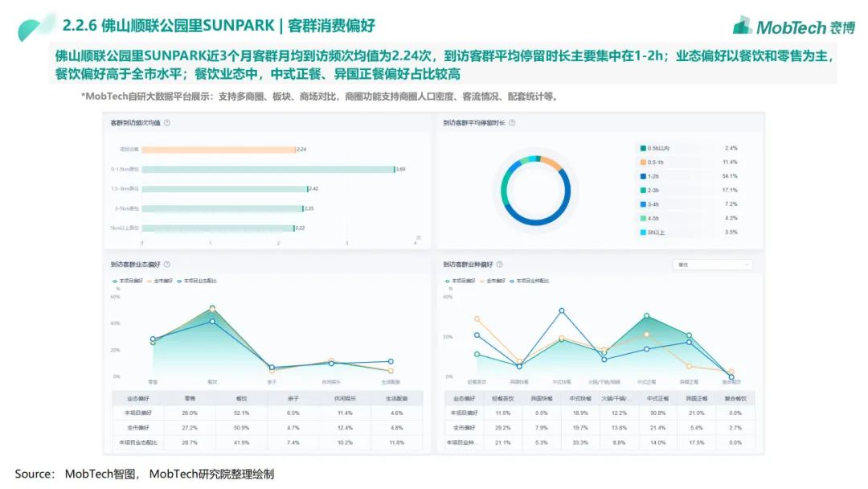
Task: Click the 17.1% value for 2-3h
Action: pyautogui.click(x=730, y=191)
